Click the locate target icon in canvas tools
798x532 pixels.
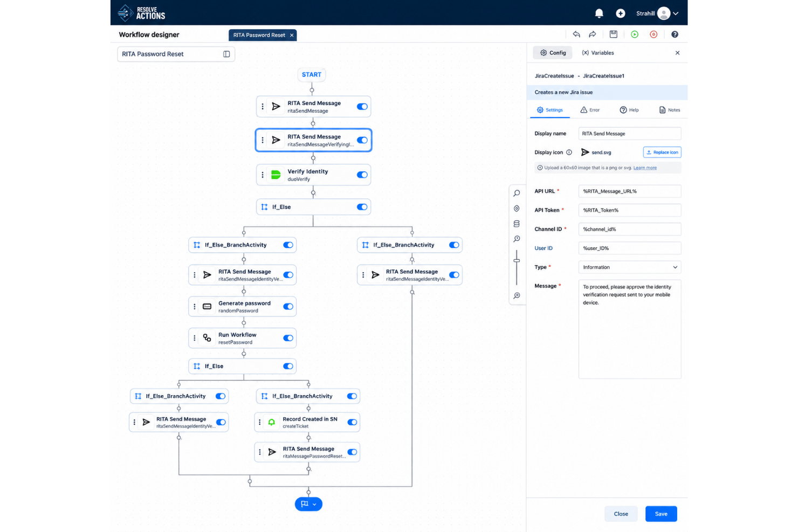tap(517, 209)
